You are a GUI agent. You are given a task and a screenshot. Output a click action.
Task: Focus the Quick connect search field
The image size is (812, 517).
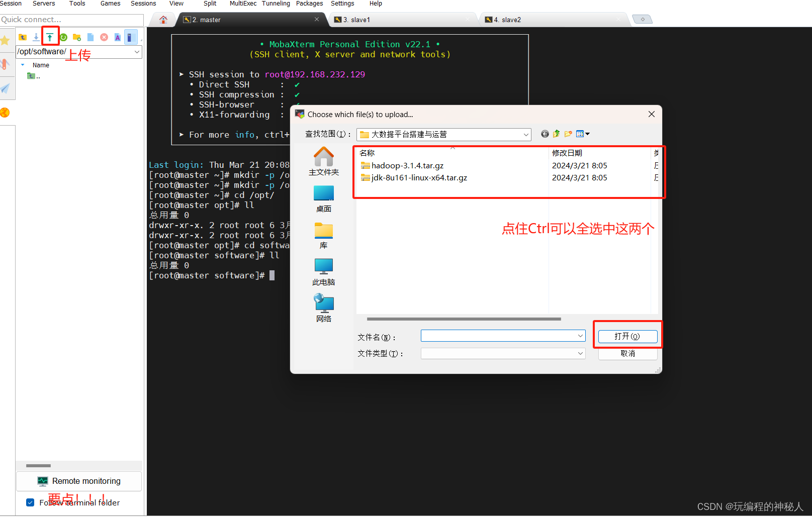click(x=72, y=20)
